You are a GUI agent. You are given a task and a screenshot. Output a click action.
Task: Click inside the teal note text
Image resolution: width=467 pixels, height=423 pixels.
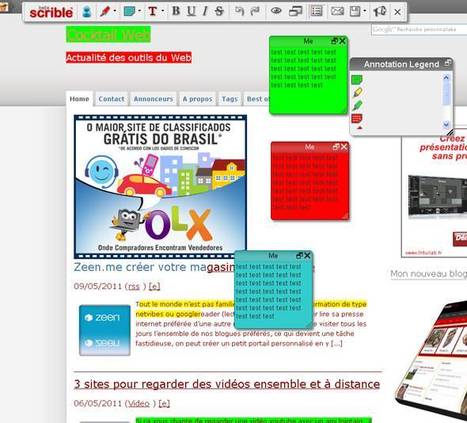269,291
